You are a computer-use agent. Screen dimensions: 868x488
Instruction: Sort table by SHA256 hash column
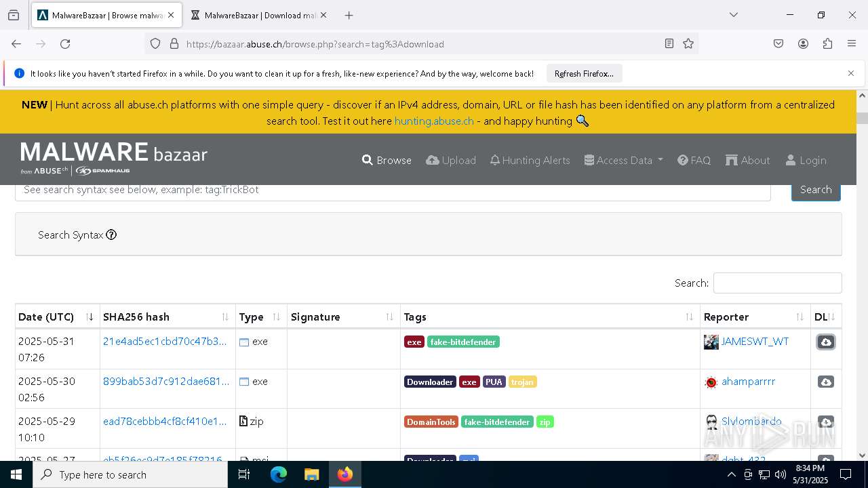167,317
